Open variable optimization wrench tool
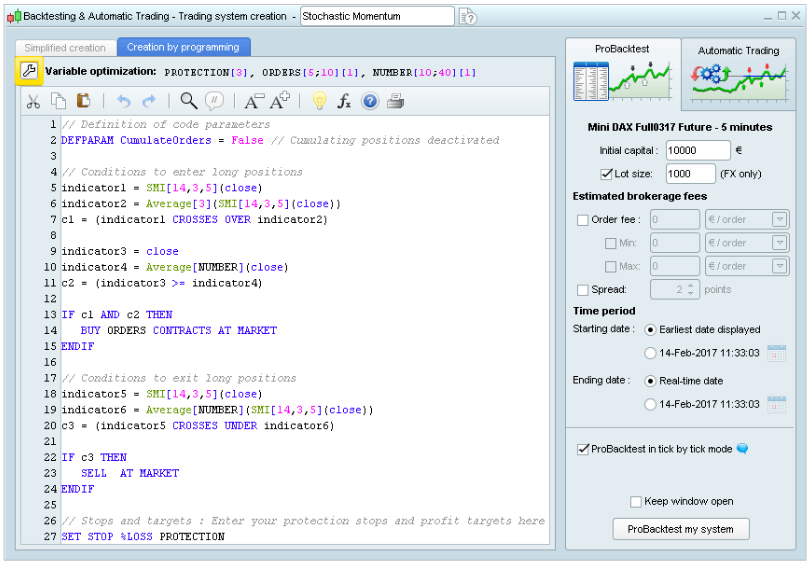This screenshot has width=809, height=564. click(28, 71)
